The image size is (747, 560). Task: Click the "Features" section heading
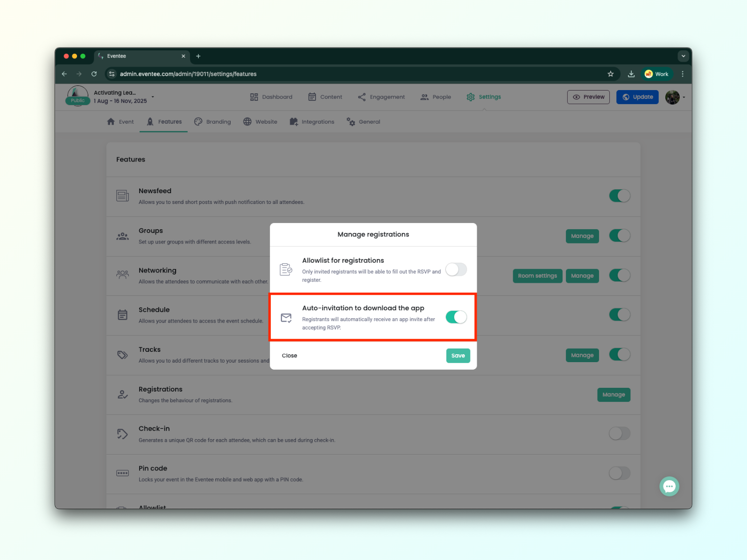131,160
